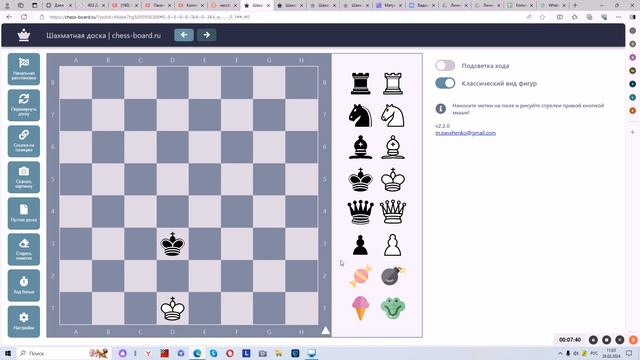640x360 pixels.
Task: Choose the white bishop piece
Action: point(393,147)
